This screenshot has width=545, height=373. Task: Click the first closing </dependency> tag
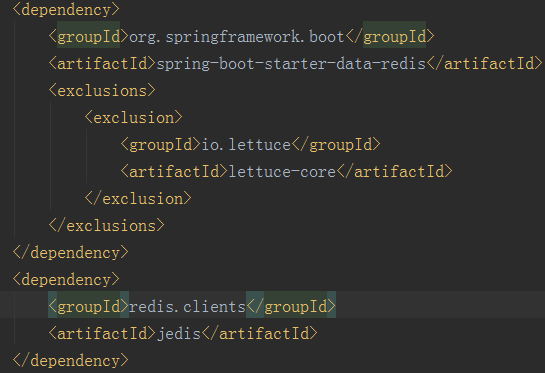coord(71,253)
